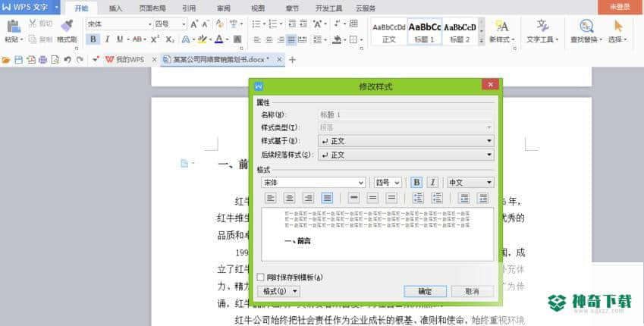Click font color A button in ribbon

click(x=219, y=39)
